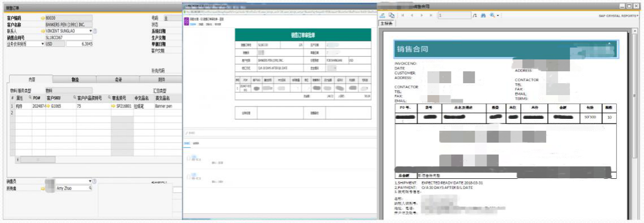Open the contact person VINCENT SUNGLAO dropdown

[x=91, y=31]
